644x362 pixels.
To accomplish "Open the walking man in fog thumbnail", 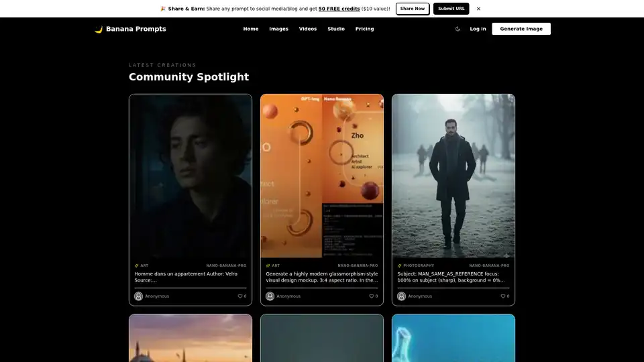I will pyautogui.click(x=453, y=176).
